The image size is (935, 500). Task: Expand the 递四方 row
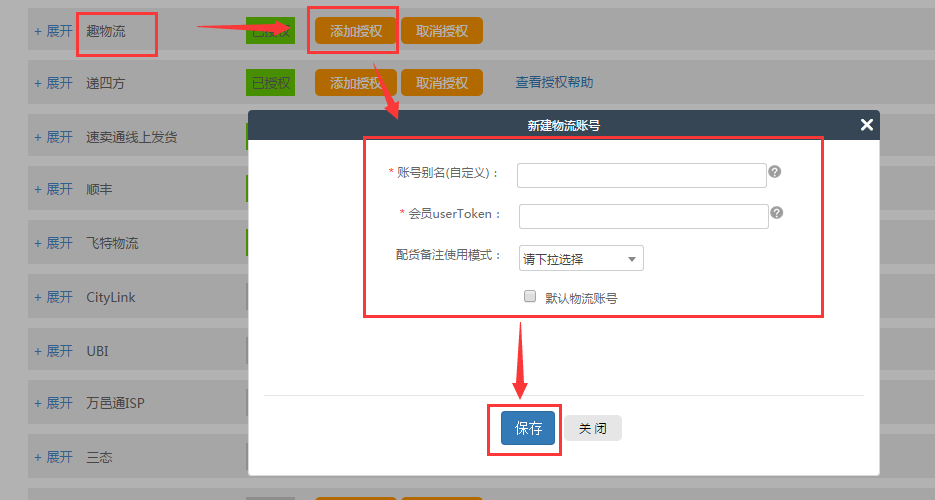(x=54, y=83)
